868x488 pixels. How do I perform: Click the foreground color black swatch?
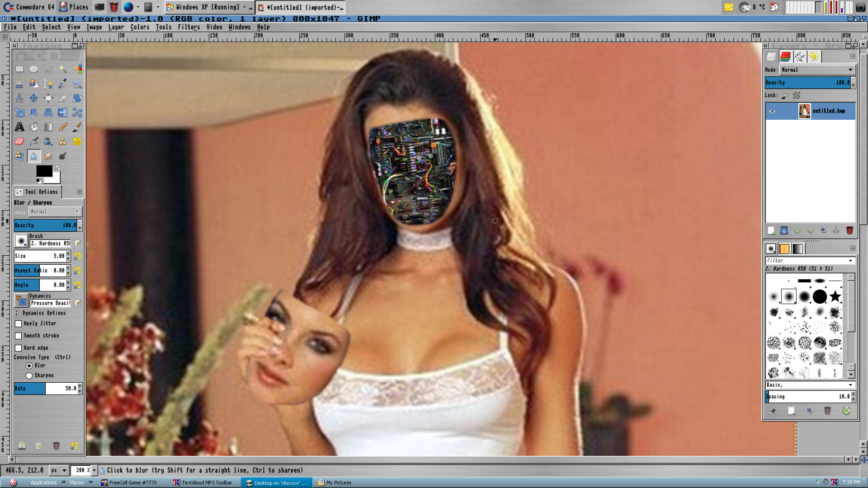[44, 171]
